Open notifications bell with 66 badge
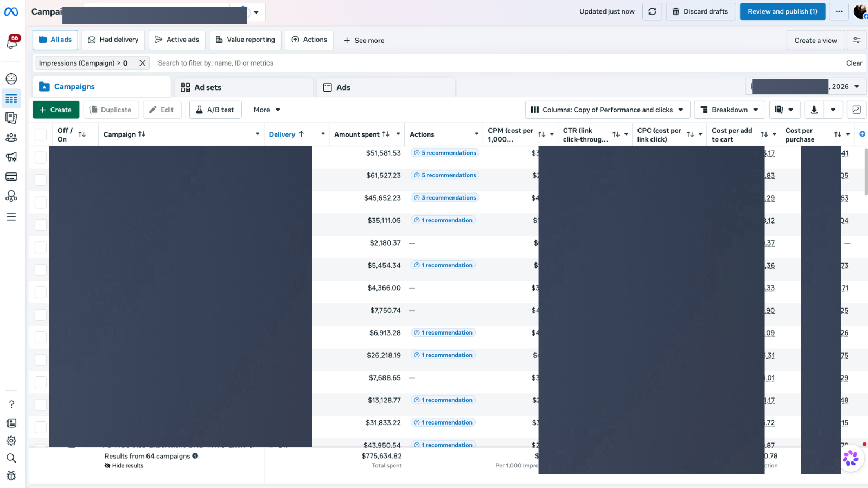 [x=11, y=42]
